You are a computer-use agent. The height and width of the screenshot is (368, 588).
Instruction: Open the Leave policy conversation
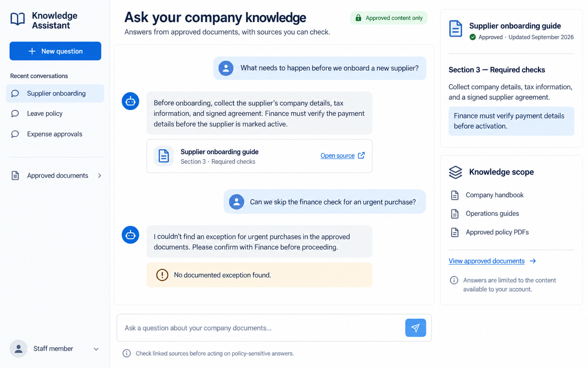tap(55, 114)
